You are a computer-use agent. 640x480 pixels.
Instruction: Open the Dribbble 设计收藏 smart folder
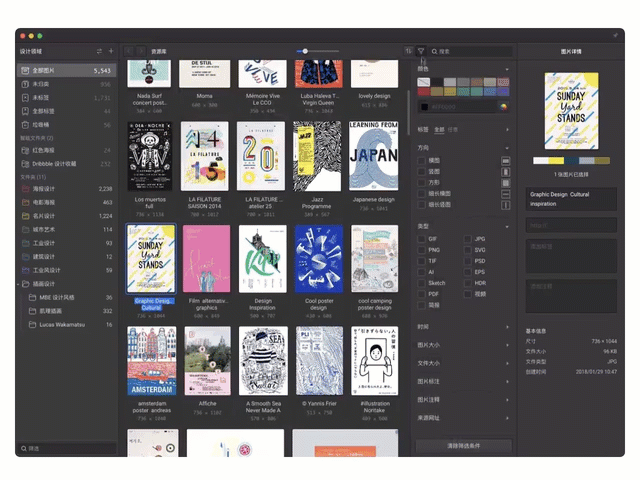67,164
